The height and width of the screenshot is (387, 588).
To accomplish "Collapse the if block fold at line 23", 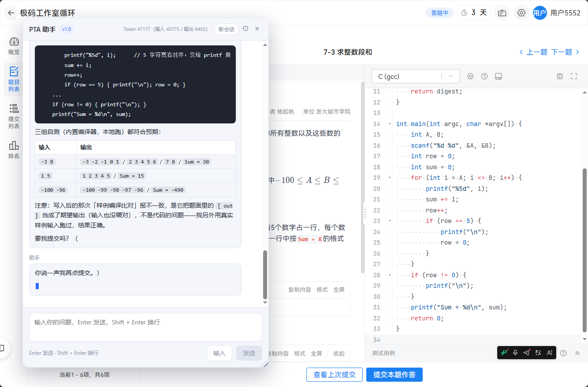I will pyautogui.click(x=390, y=221).
